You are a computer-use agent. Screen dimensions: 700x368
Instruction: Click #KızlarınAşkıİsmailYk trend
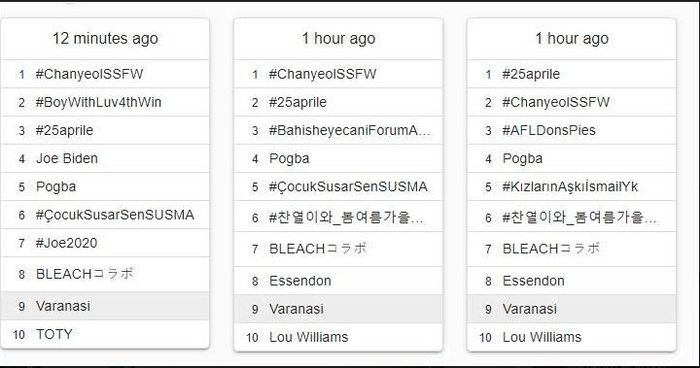[571, 187]
